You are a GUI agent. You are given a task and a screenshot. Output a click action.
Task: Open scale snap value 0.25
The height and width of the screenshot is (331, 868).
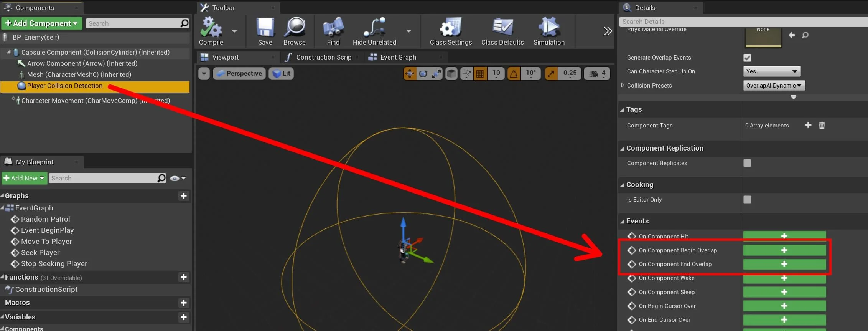coord(570,73)
